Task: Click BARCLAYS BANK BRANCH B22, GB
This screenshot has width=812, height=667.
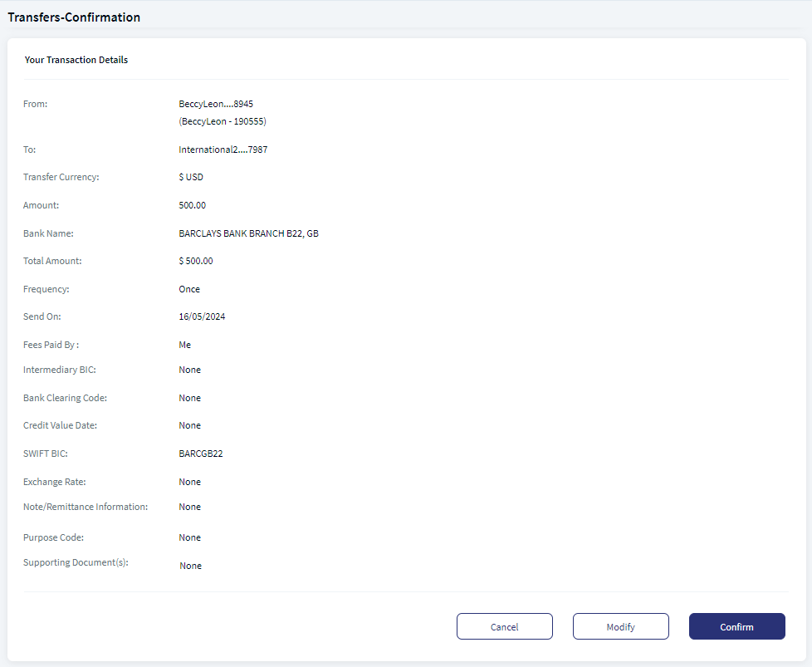Action: tap(248, 233)
